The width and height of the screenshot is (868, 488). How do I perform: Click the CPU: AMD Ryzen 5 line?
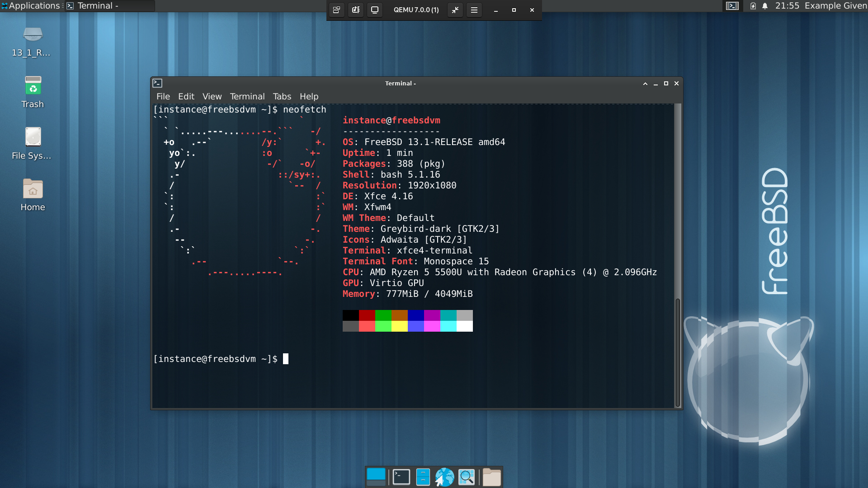(x=500, y=272)
